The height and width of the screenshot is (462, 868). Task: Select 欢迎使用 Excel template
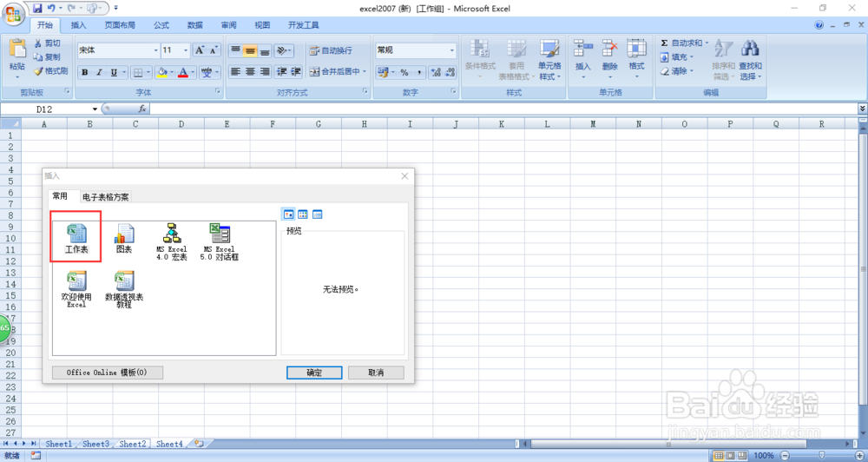[76, 288]
